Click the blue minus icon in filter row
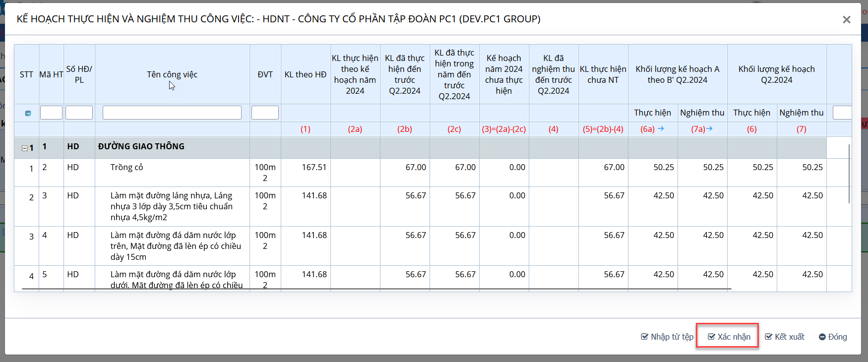 pos(28,114)
